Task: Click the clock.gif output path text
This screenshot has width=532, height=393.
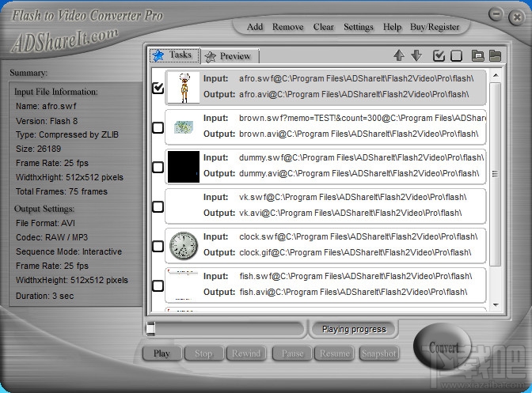Action: [x=355, y=252]
